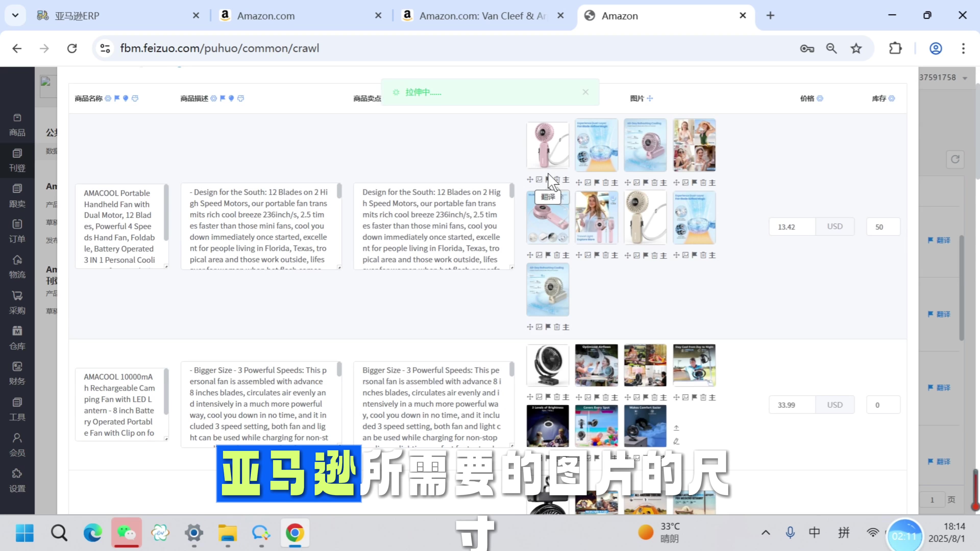Click the price field showing 13.42
980x551 pixels.
792,227
